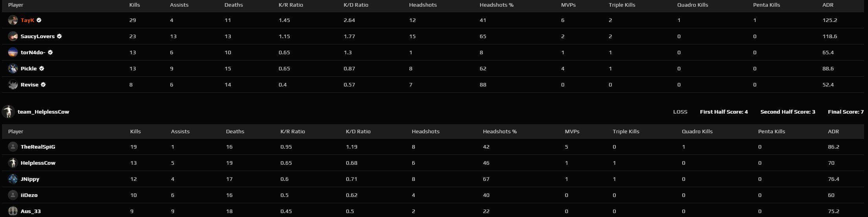Click the MVPs header in top table

click(x=568, y=5)
